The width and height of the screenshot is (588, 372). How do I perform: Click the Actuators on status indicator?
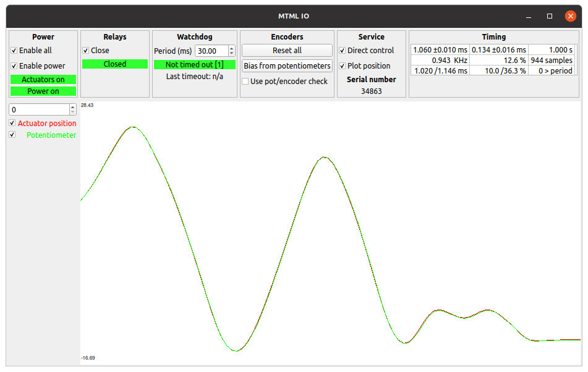(x=43, y=80)
